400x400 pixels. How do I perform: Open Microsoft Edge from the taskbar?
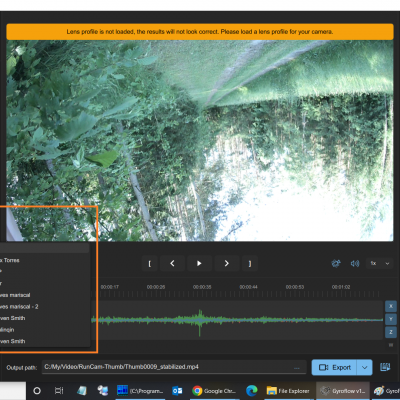pyautogui.click(x=252, y=391)
